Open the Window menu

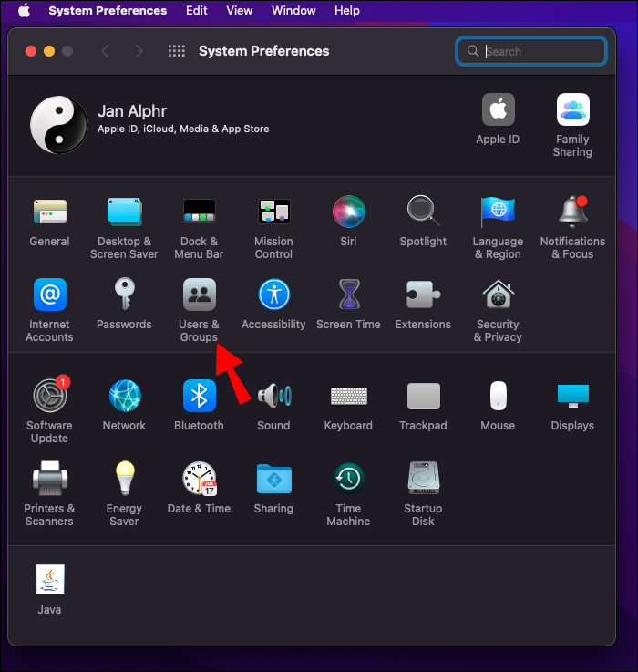293,10
